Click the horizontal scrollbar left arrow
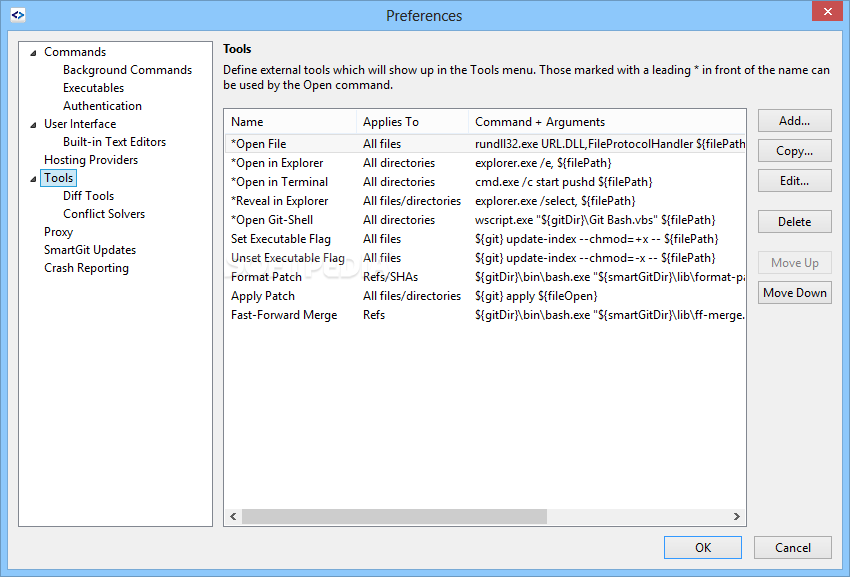The image size is (850, 577). point(233,516)
